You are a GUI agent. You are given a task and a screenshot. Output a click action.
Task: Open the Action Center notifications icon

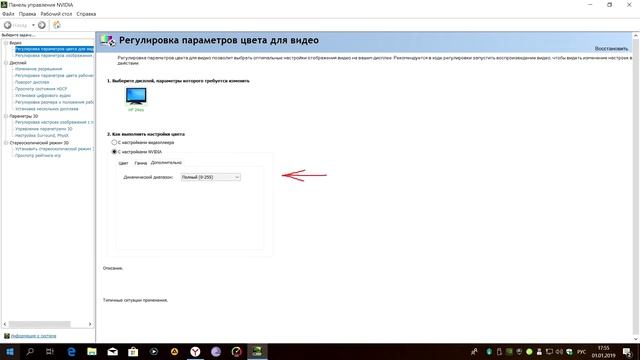[x=627, y=351]
